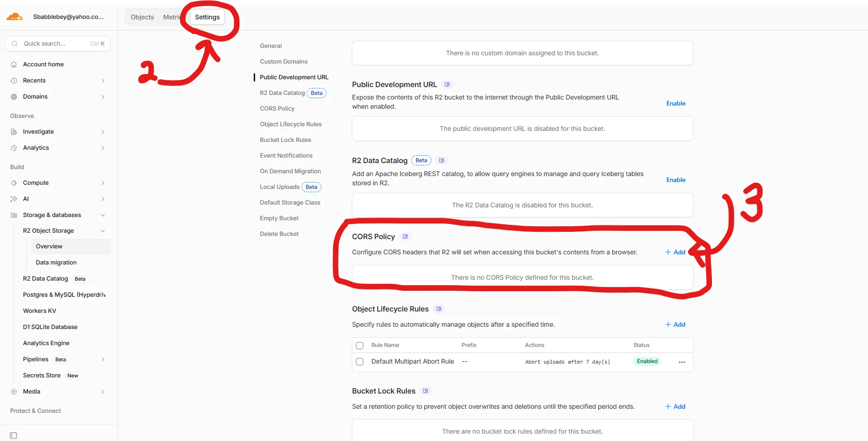
Task: Focus the Quick search input field
Action: tap(58, 44)
